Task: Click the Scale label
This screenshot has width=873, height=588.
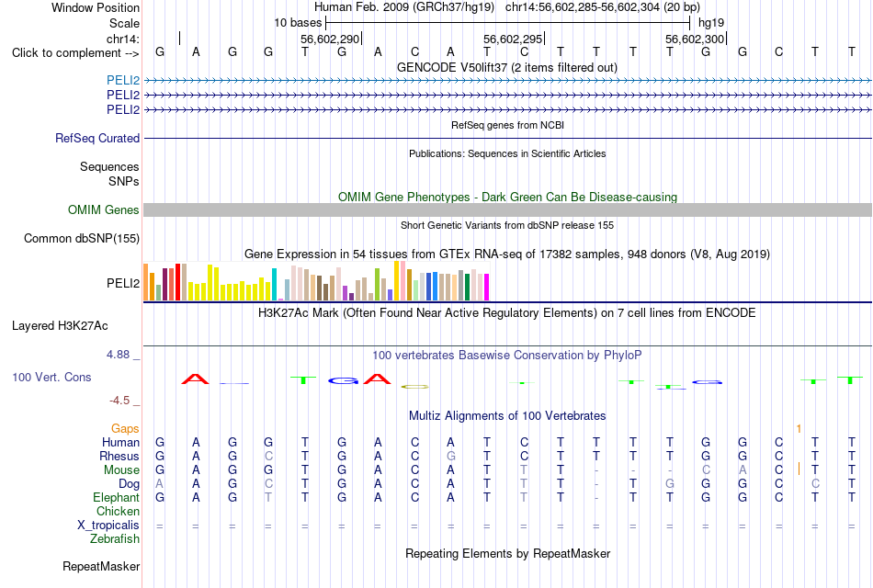Action: coord(124,23)
